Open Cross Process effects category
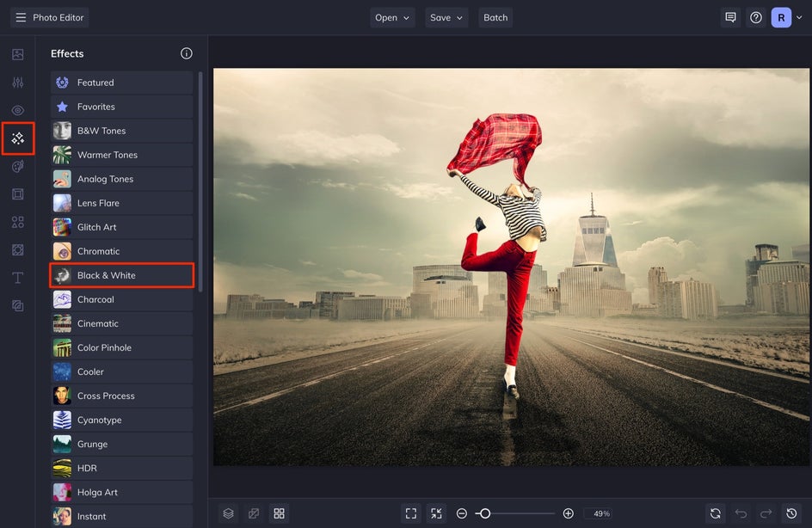 [x=121, y=396]
